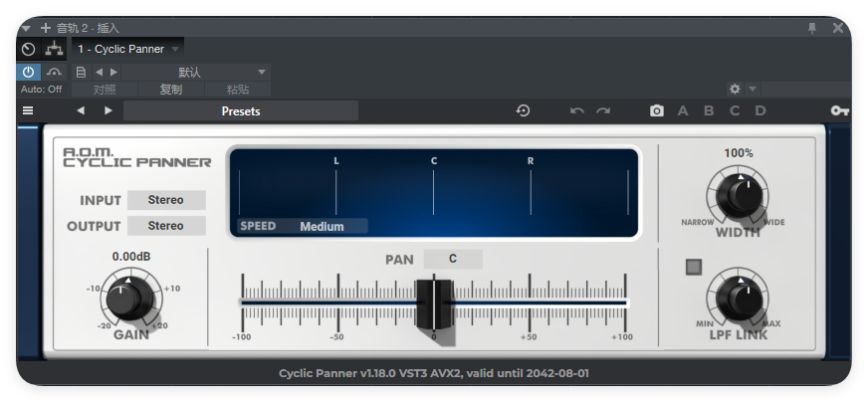
Task: Expand the arrow next to gear icon
Action: 752,89
